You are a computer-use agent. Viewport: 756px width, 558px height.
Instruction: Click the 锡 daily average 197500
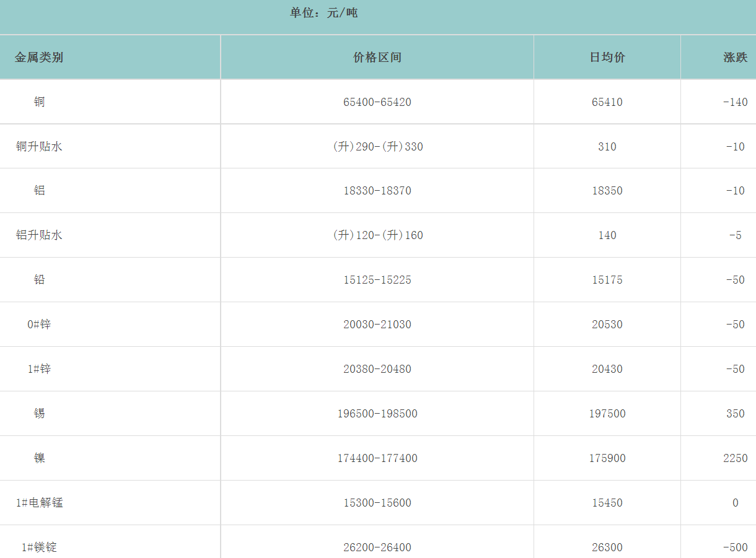[x=607, y=414]
